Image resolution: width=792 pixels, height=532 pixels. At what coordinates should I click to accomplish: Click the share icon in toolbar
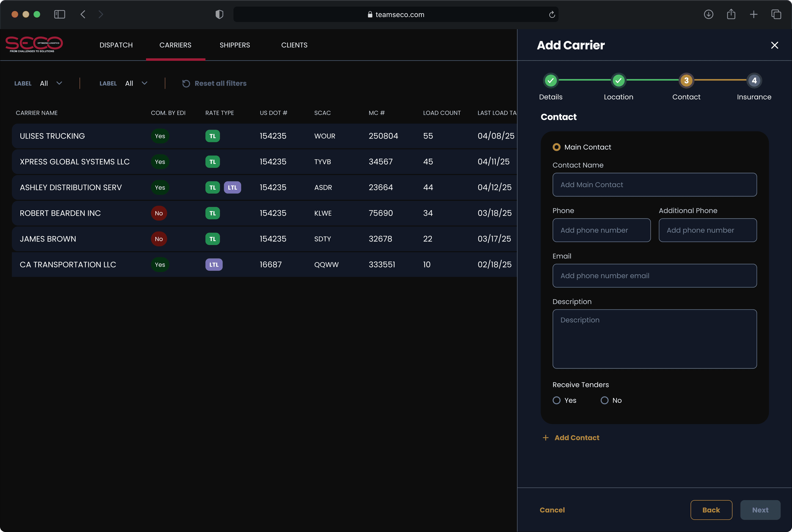pyautogui.click(x=731, y=14)
